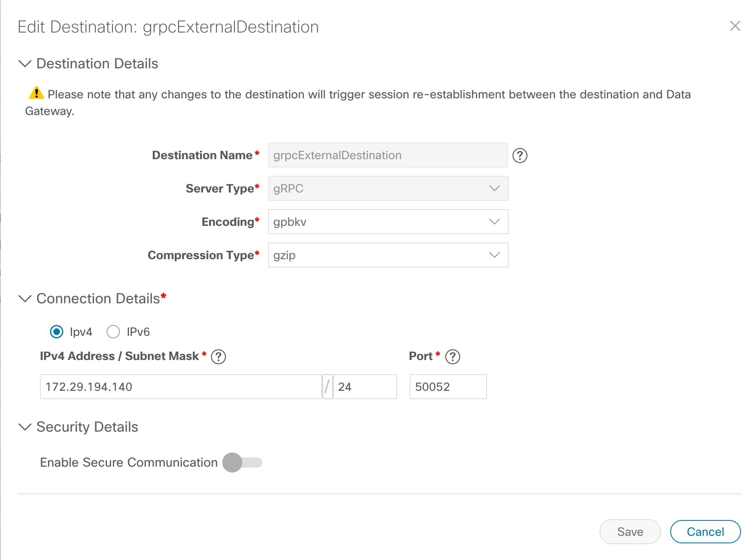Open the Server Type dropdown
The width and height of the screenshot is (756, 560).
(388, 188)
